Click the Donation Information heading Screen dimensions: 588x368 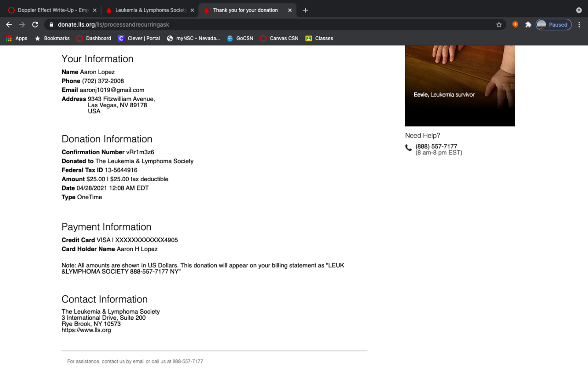tap(107, 139)
